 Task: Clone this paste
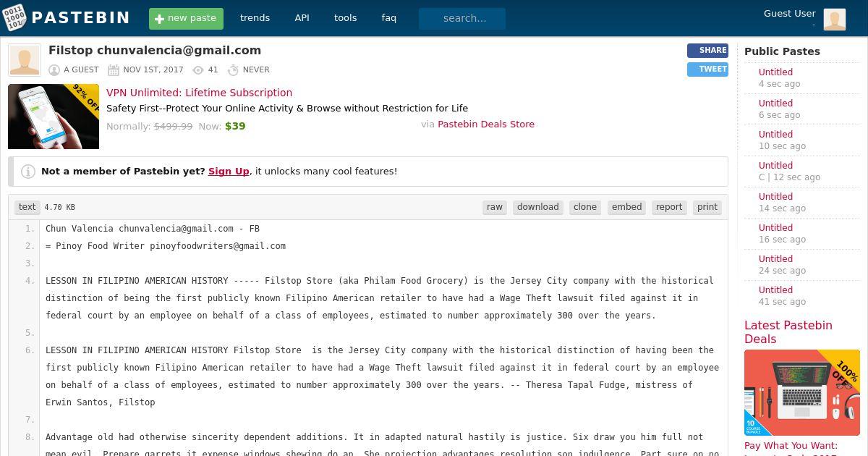click(x=585, y=207)
